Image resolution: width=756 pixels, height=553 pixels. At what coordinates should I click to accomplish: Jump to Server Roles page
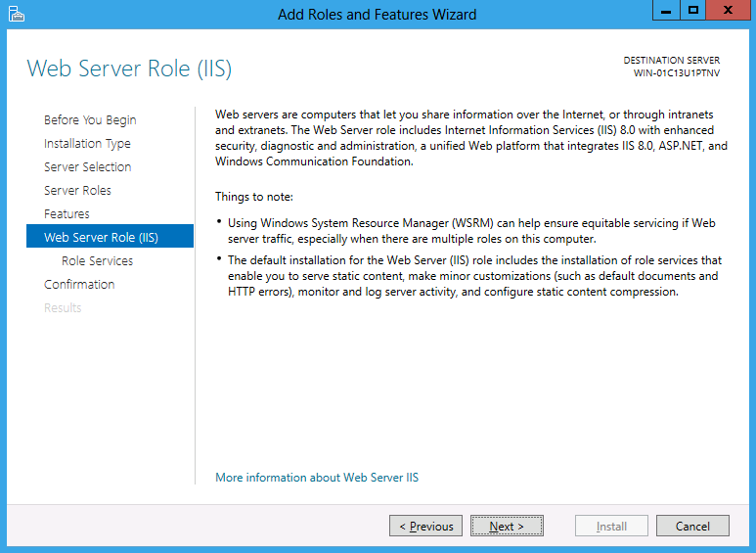click(x=77, y=190)
